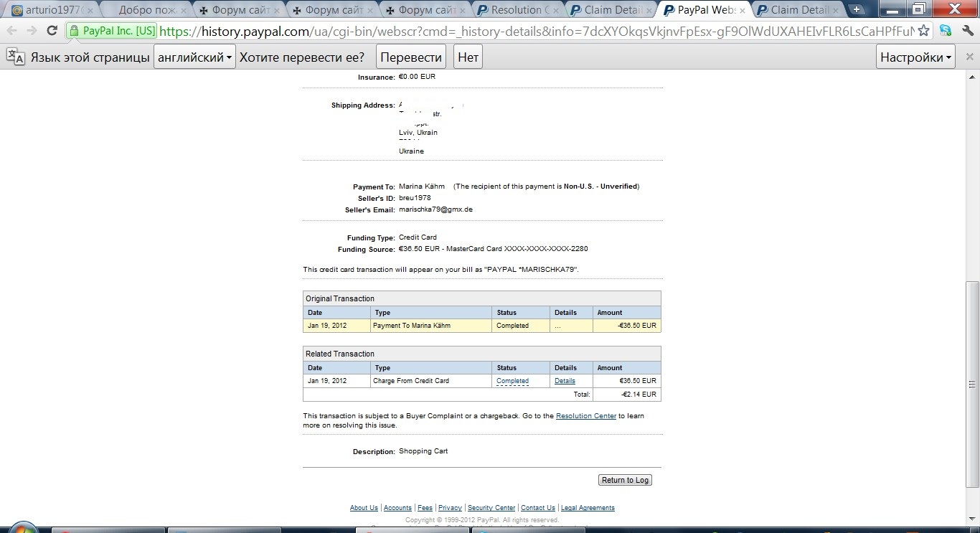Click the Insurance value €0.00 EUR
Viewport: 980px width, 533px height.
[417, 77]
